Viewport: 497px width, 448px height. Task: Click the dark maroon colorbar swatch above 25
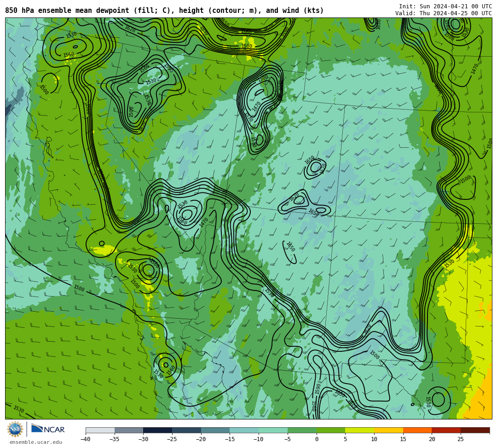475,430
